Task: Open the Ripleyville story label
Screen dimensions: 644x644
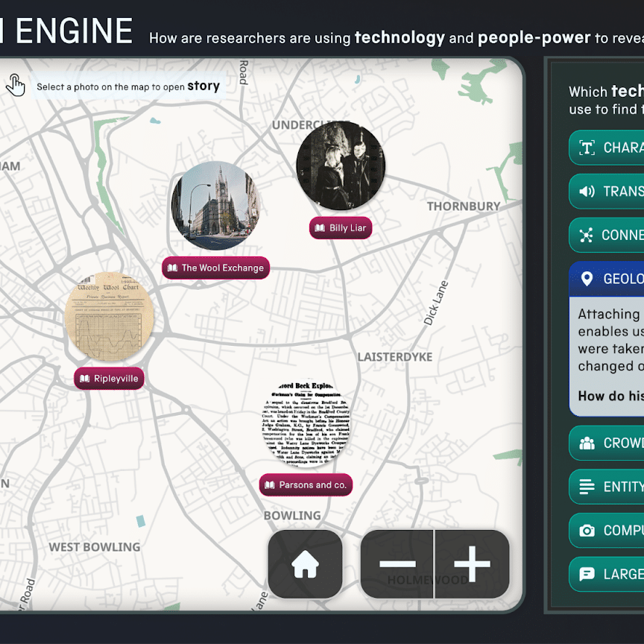Action: click(109, 378)
